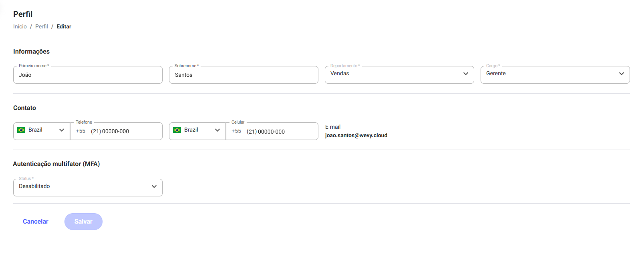Open the Cargo dropdown showing Gerente
The width and height of the screenshot is (644, 256).
[555, 75]
